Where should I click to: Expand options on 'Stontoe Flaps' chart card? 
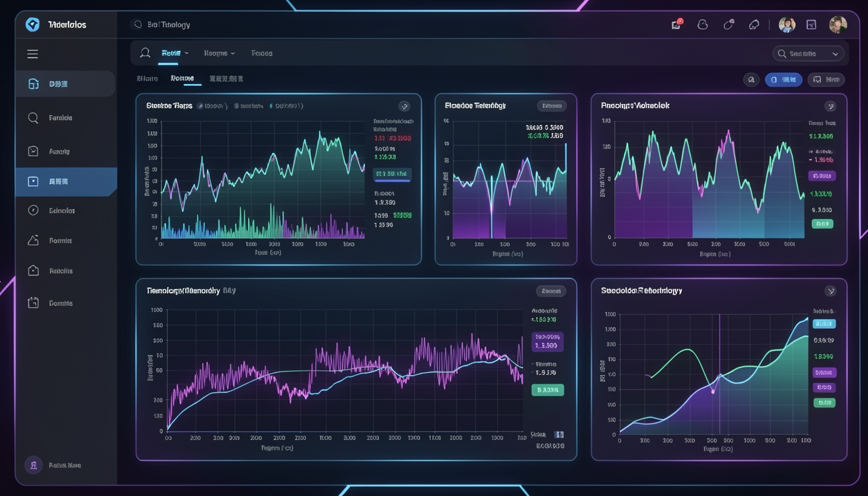point(404,106)
